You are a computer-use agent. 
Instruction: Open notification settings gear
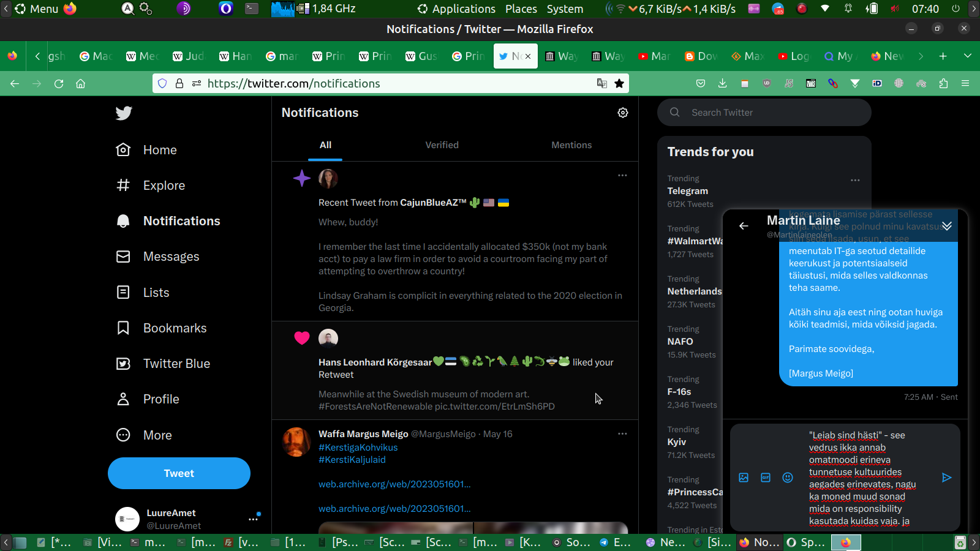pyautogui.click(x=623, y=113)
